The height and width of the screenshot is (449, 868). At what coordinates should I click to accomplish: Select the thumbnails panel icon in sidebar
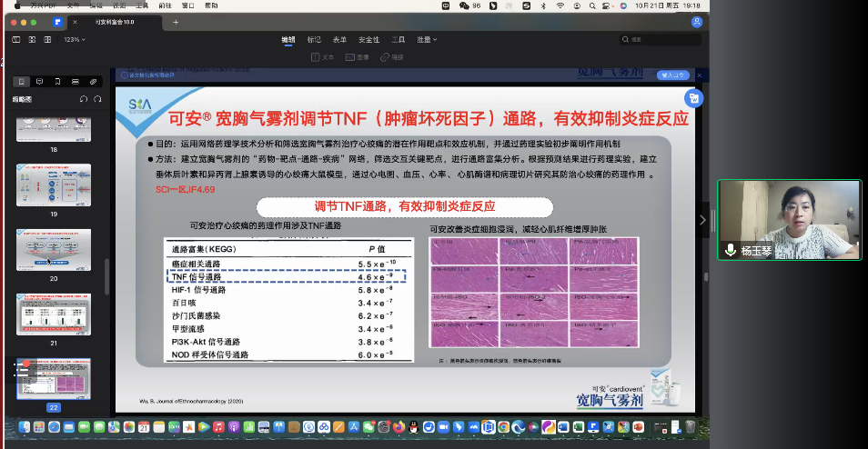point(21,81)
